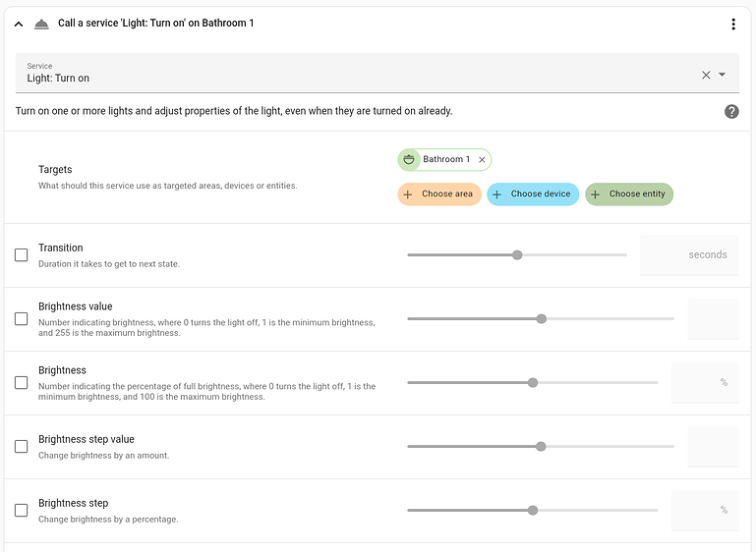
Task: Clear the selected service with X
Action: coord(706,75)
